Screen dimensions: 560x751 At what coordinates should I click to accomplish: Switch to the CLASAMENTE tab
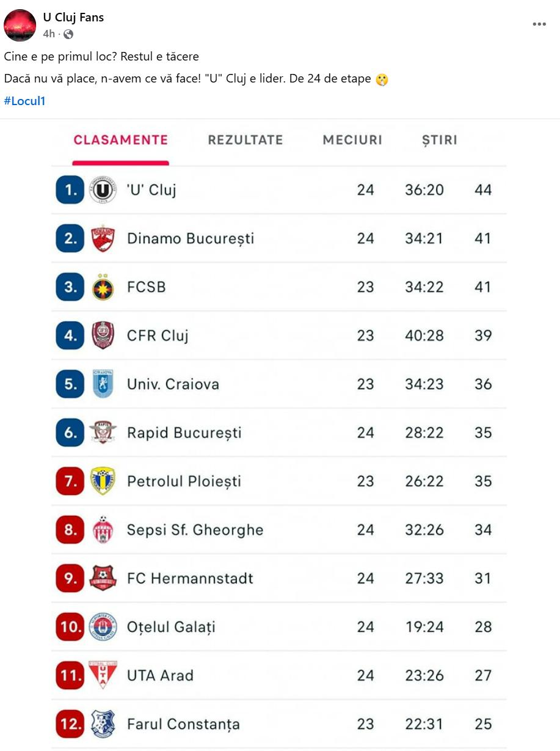point(120,140)
